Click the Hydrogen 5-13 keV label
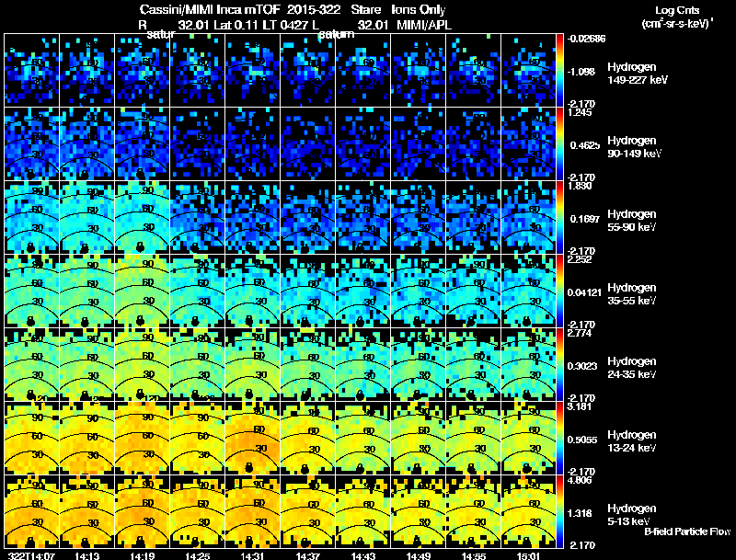The height and width of the screenshot is (560, 736). [x=632, y=515]
